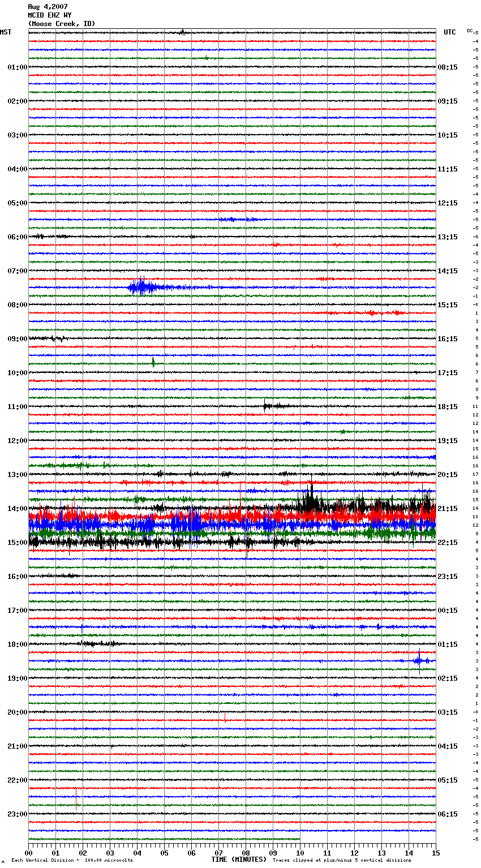Viewport: 481px width, 868px height.
Task: Click the '23:15' UTC time label
Action: coord(448,577)
